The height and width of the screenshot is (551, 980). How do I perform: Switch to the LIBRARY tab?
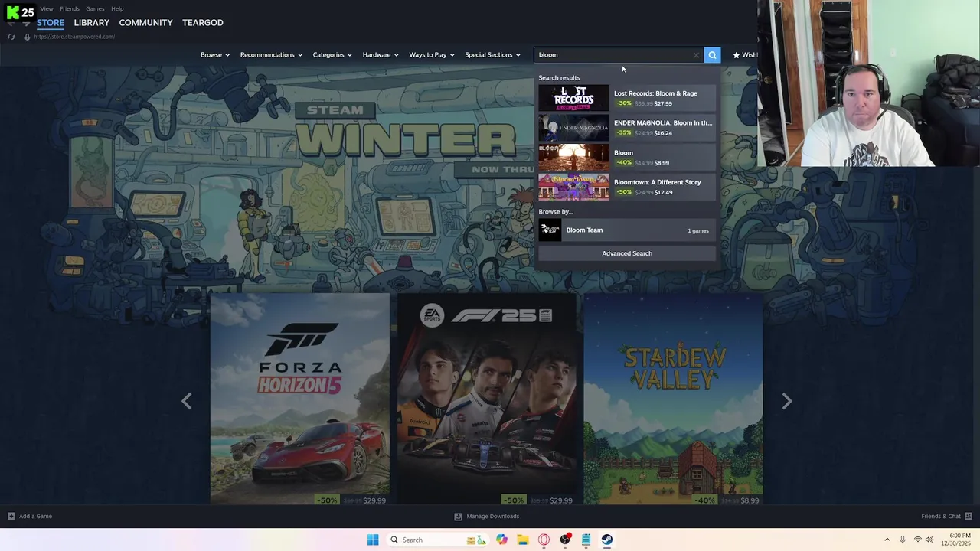click(x=92, y=23)
